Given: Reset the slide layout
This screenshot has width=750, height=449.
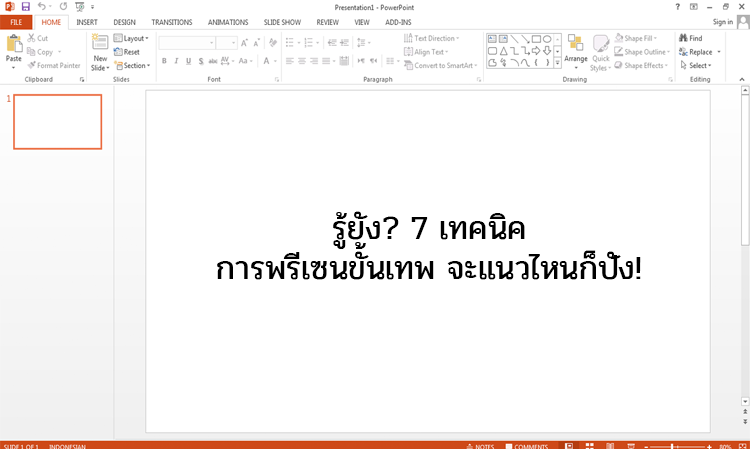Looking at the screenshot, I should coord(127,52).
